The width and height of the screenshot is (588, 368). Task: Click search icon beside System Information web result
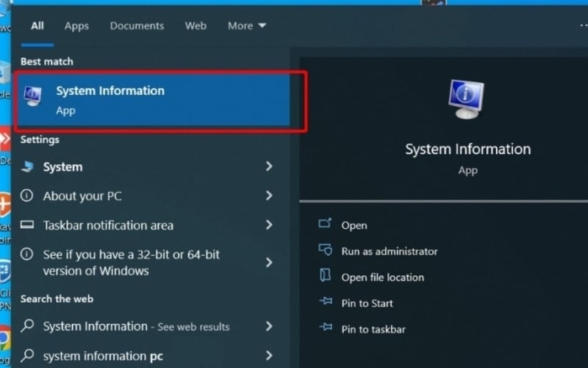pyautogui.click(x=27, y=326)
